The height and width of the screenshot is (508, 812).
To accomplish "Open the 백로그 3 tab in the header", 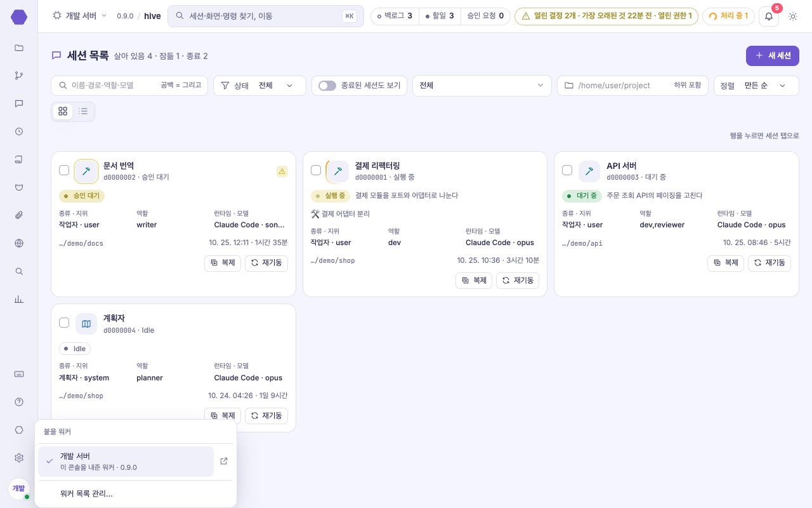I will tap(395, 16).
